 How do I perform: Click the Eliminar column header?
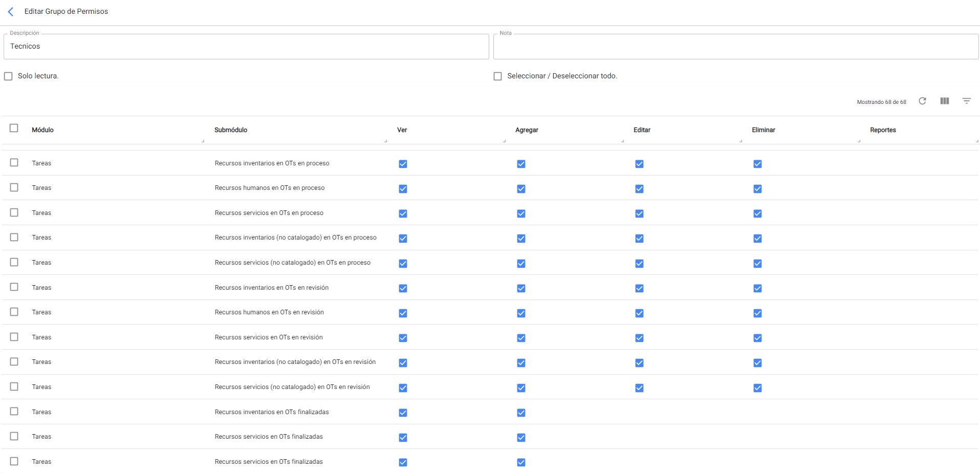pos(763,130)
